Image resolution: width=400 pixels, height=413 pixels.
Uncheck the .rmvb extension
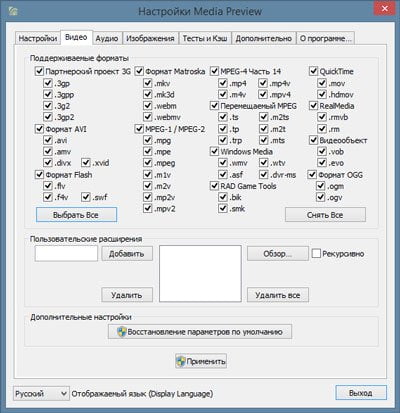tap(322, 117)
